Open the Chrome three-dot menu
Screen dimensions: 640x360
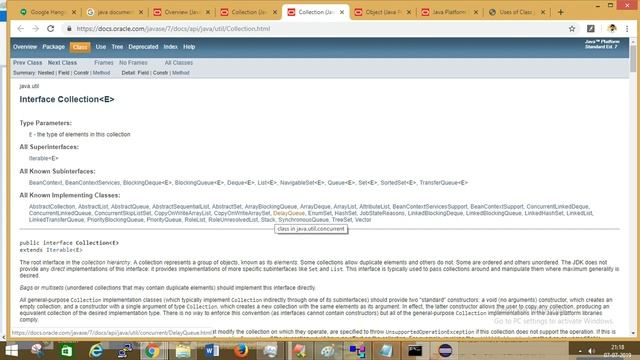(627, 29)
